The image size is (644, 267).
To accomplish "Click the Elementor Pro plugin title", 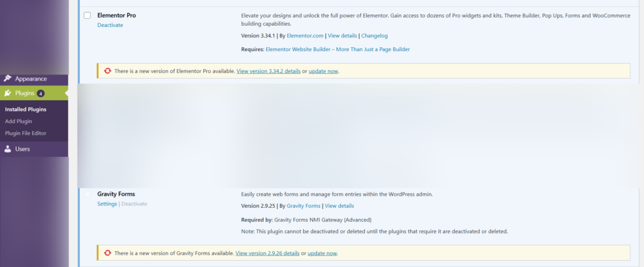I will [116, 15].
